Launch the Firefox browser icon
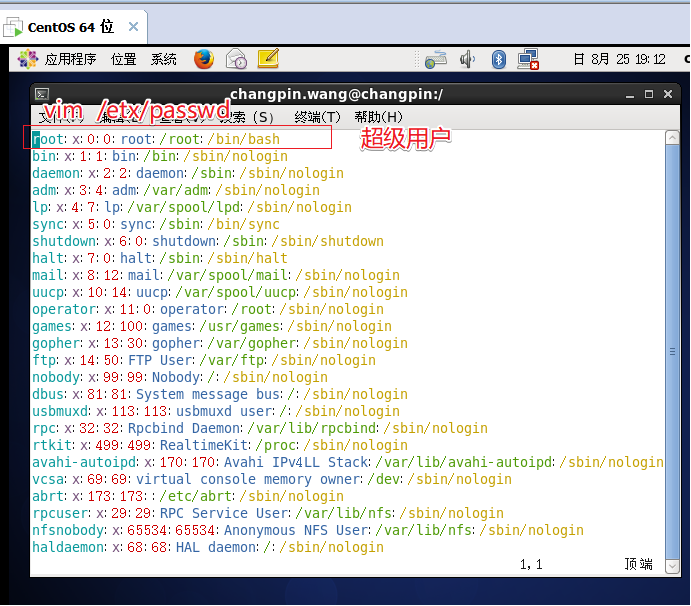Viewport: 691px width, 606px height. (x=204, y=59)
